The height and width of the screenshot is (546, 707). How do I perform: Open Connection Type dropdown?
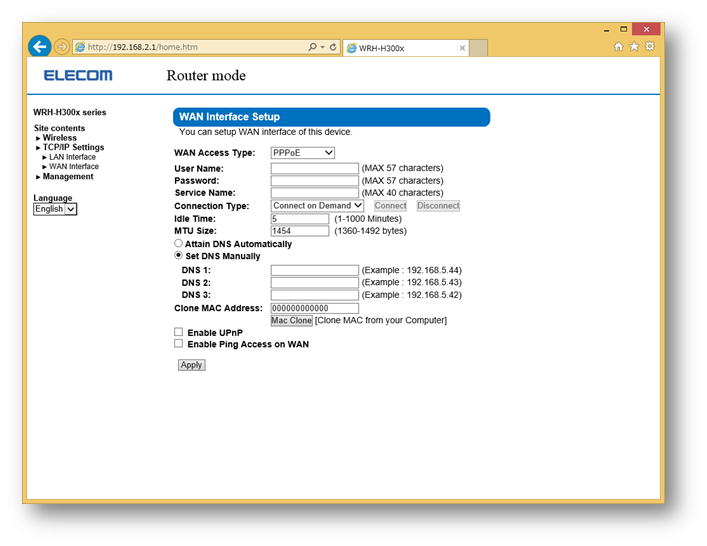[x=317, y=206]
